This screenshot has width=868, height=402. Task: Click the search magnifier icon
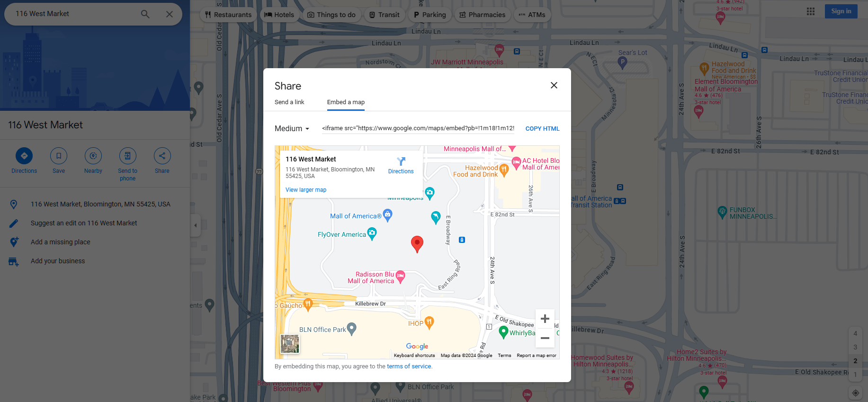(x=145, y=14)
